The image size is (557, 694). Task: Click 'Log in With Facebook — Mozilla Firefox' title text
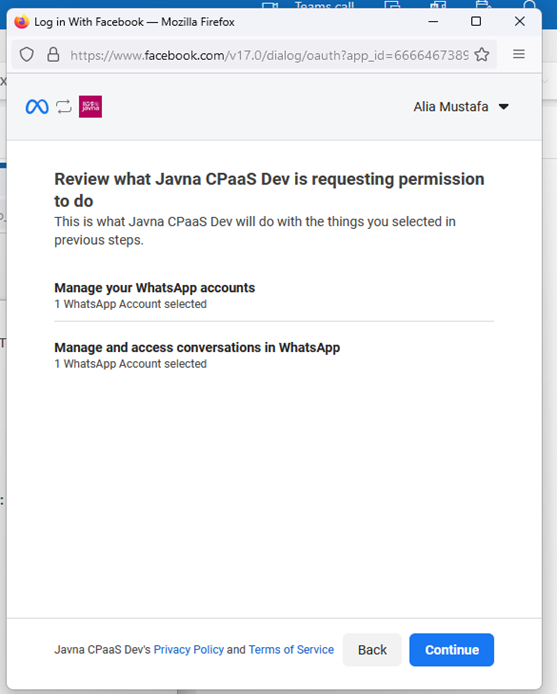[134, 22]
